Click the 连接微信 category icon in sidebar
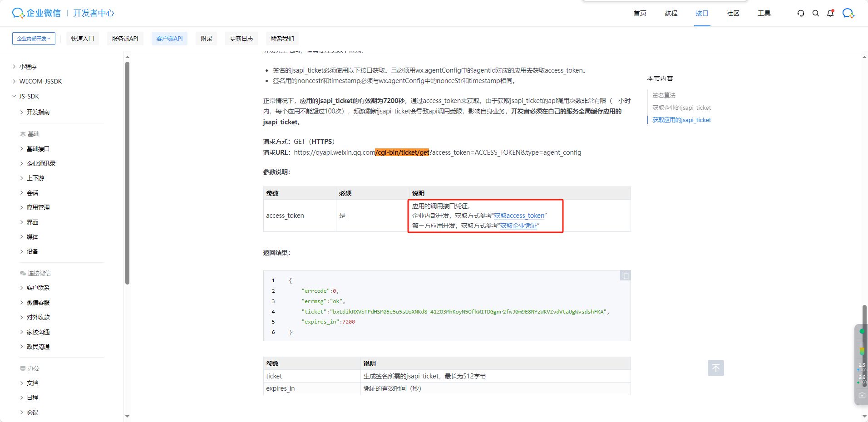The image size is (868, 422). click(23, 273)
